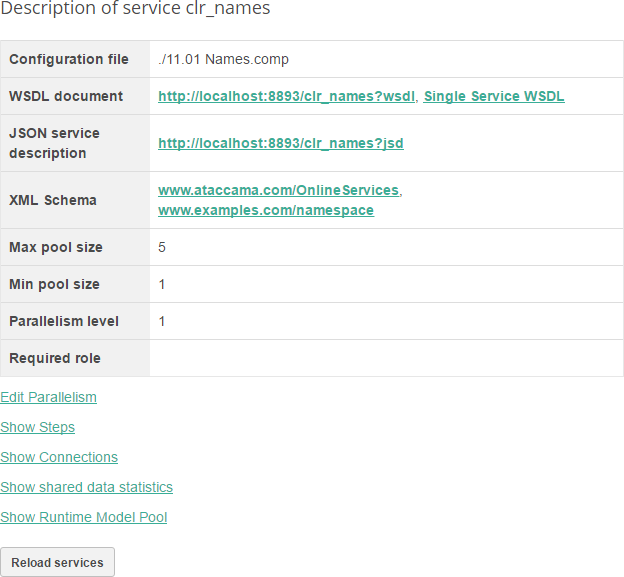The height and width of the screenshot is (577, 624).
Task: Open the clr_names?wsdl URL link
Action: coord(287,96)
